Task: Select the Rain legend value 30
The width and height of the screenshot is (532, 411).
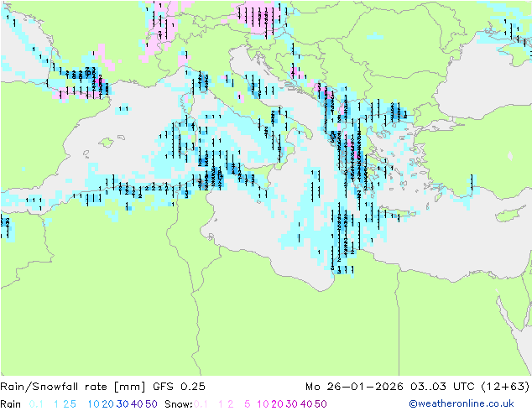Action: 123,404
